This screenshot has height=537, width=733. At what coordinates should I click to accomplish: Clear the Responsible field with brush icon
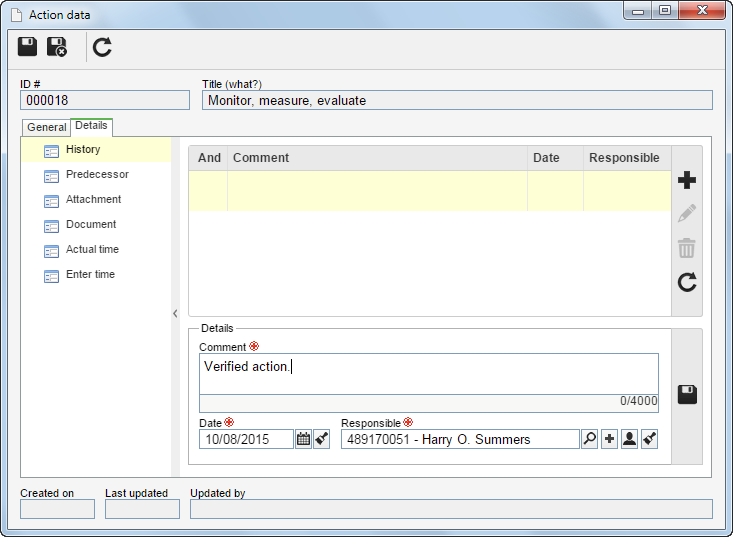click(650, 439)
